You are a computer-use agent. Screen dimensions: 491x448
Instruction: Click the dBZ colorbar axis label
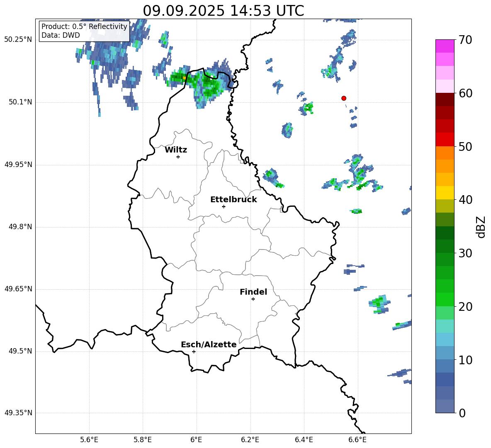(481, 227)
